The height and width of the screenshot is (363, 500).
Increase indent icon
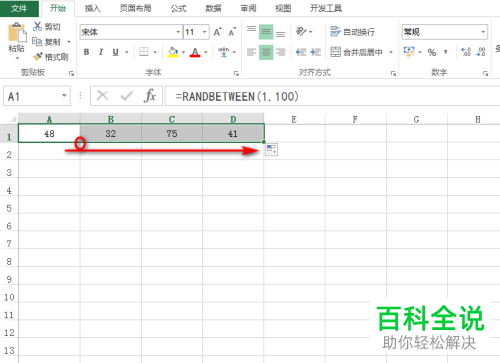coord(315,52)
